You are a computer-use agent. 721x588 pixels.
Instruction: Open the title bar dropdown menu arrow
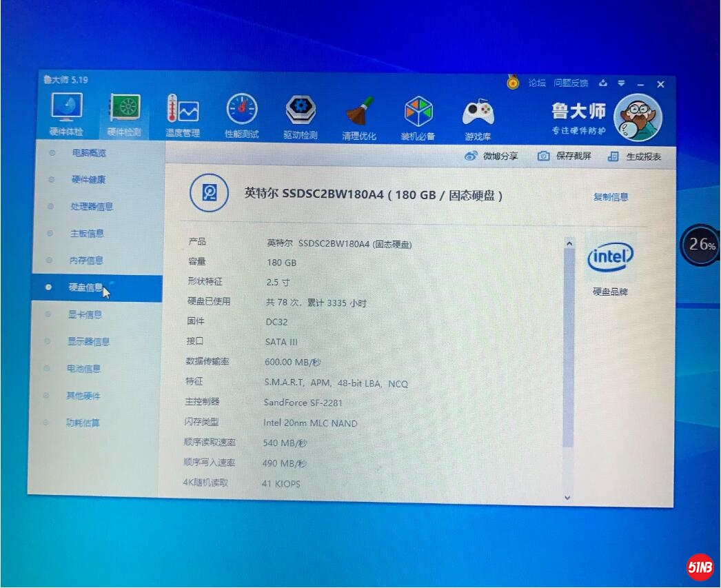621,83
